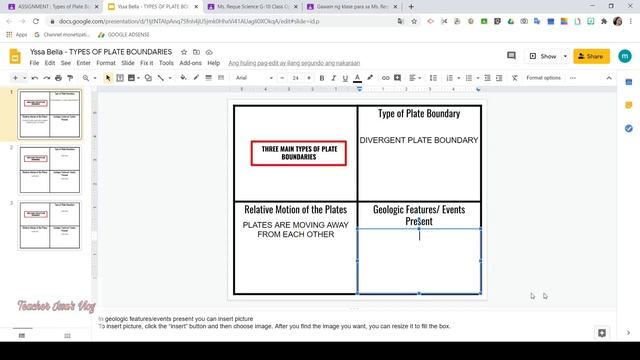Start the slideshow with Show
Image resolution: width=640 pixels, height=360 pixels.
click(x=543, y=56)
